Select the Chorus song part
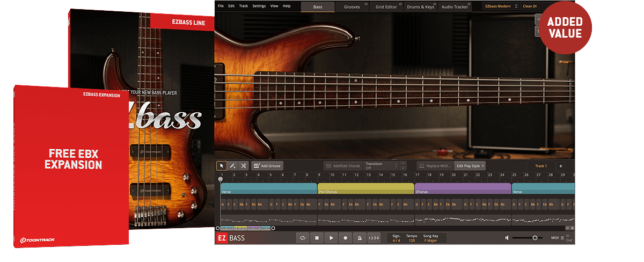 [463, 188]
